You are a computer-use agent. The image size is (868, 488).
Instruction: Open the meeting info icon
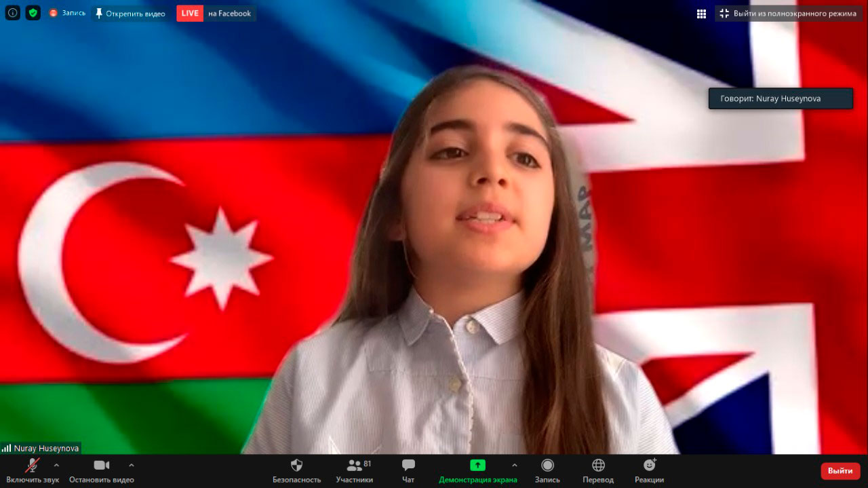[x=12, y=13]
